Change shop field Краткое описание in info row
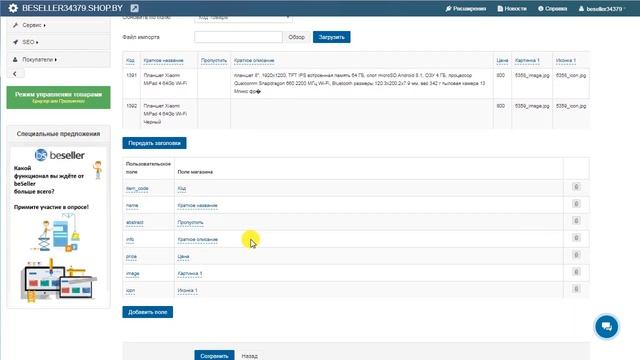The height and width of the screenshot is (360, 640). pyautogui.click(x=198, y=240)
